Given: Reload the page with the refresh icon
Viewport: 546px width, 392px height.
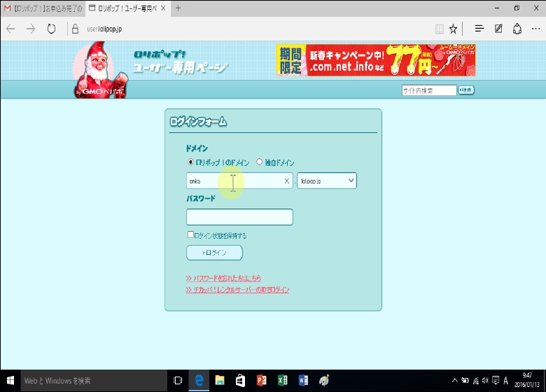Looking at the screenshot, I should pyautogui.click(x=51, y=29).
